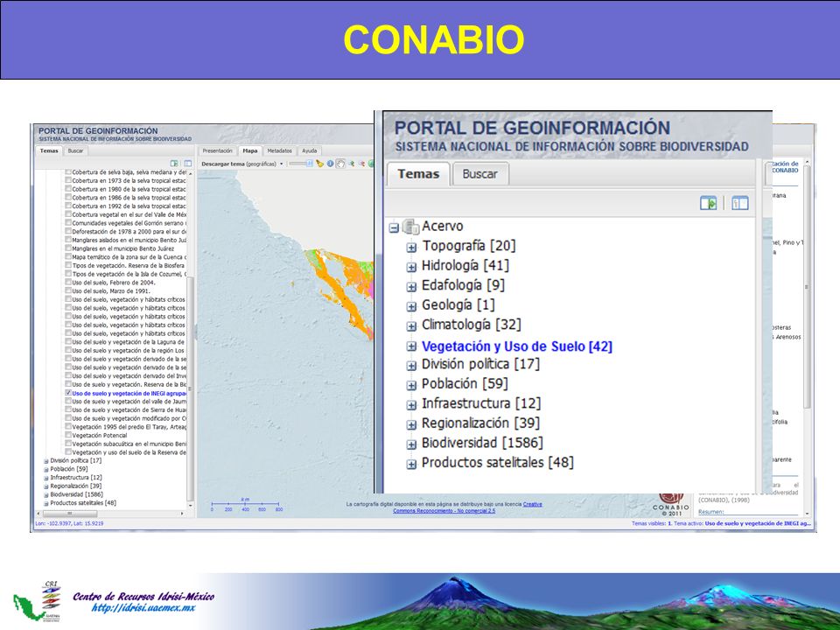The width and height of the screenshot is (840, 630).
Task: Click the Acervo folder icon
Action: [410, 227]
